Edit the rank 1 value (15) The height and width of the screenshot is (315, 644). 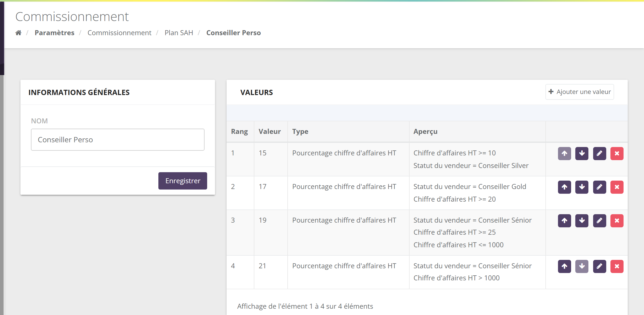coord(599,153)
